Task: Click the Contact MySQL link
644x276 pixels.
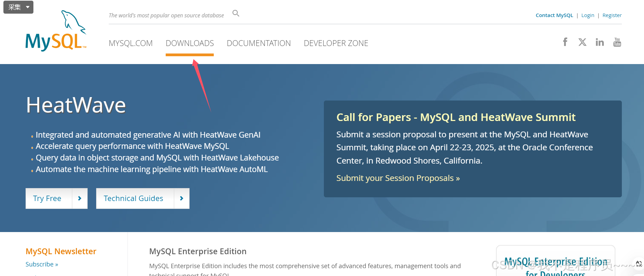Action: pyautogui.click(x=554, y=15)
